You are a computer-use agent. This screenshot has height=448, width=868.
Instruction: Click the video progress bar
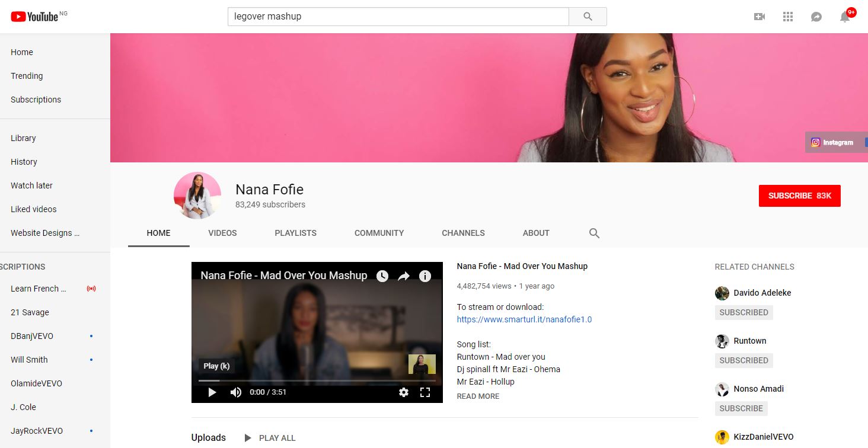click(317, 380)
